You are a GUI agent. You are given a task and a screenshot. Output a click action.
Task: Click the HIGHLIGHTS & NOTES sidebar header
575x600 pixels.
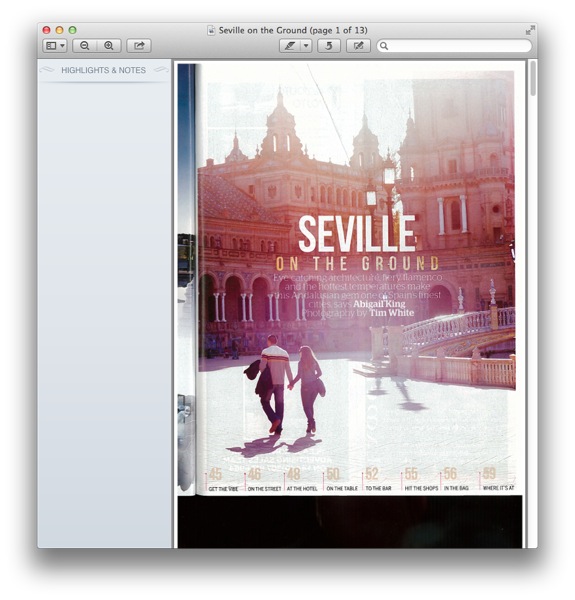click(x=104, y=70)
